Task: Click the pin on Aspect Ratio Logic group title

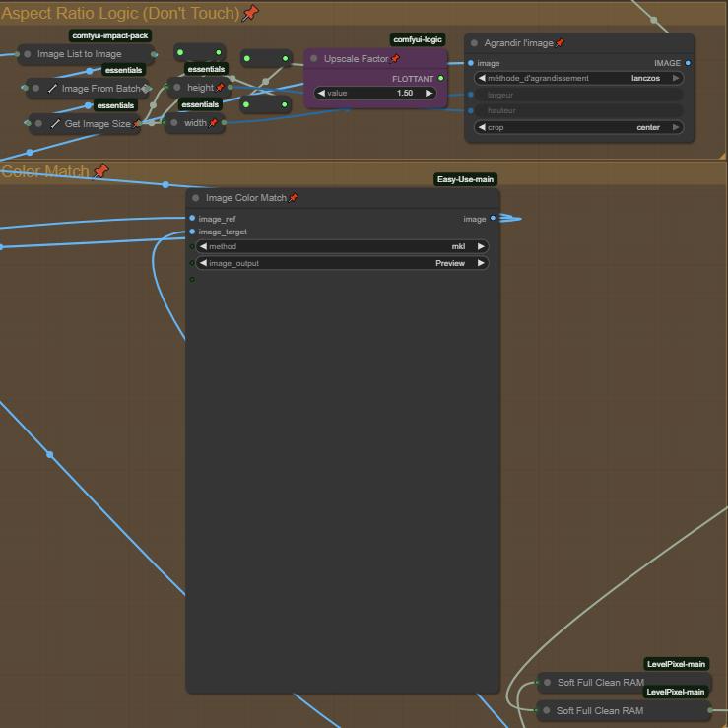Action: pos(250,13)
